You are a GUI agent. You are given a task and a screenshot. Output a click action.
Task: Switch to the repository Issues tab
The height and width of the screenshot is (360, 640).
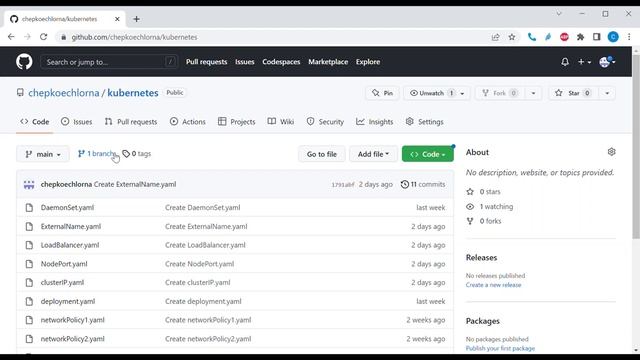(76, 122)
